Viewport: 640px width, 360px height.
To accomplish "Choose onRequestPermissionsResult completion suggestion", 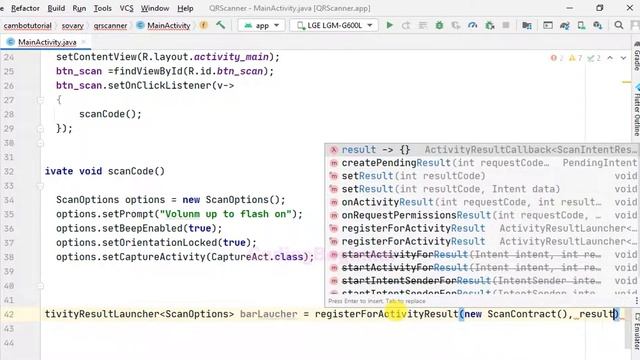I will click(x=482, y=215).
